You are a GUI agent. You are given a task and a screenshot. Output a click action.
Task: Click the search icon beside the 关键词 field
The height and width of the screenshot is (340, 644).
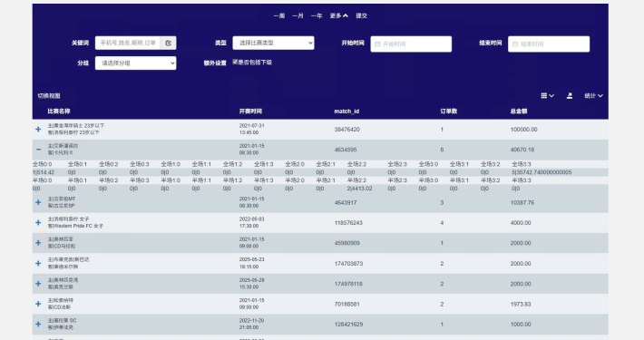[169, 43]
